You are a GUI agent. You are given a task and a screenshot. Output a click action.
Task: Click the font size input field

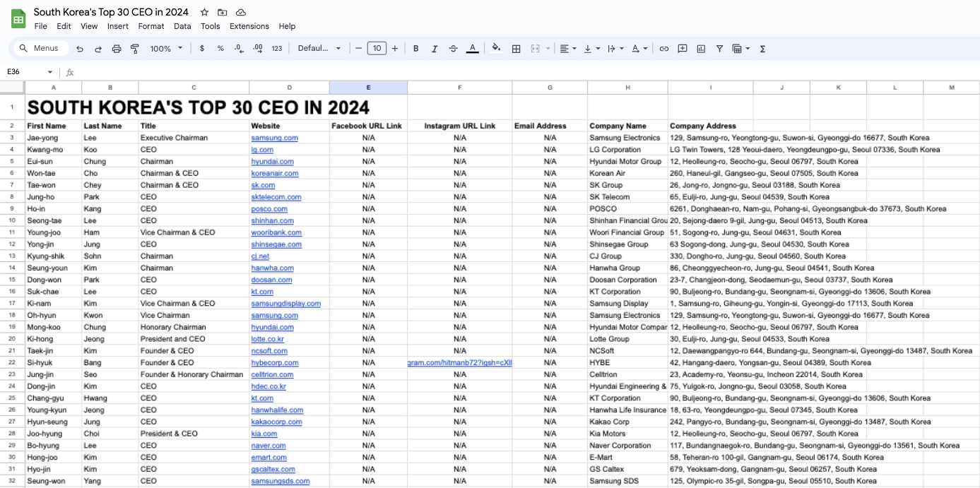pos(377,49)
